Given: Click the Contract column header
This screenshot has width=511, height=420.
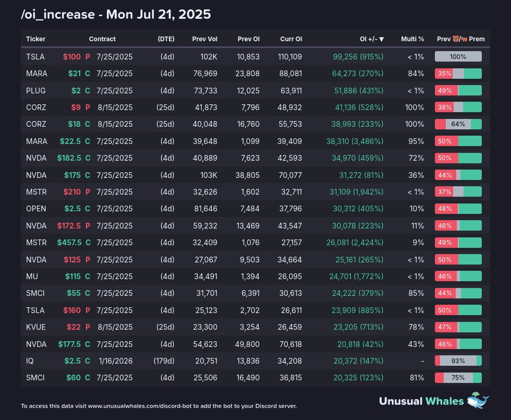Looking at the screenshot, I should [102, 39].
